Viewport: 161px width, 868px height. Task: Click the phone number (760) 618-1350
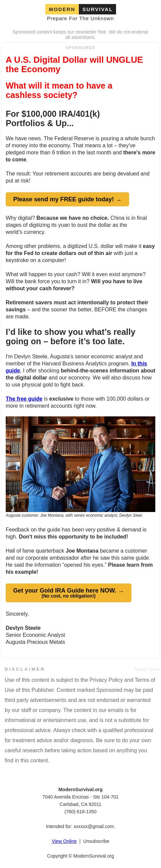tap(80, 811)
